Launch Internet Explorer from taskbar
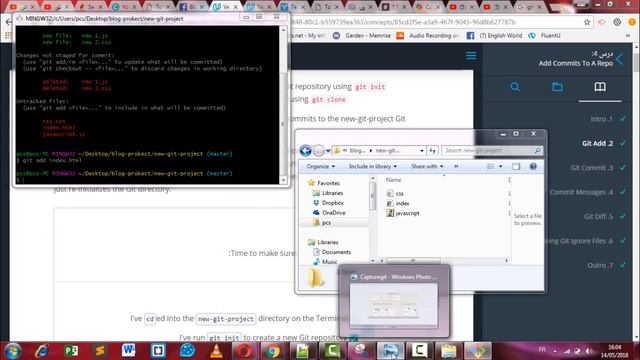This screenshot has height=360, width=640. pos(42,351)
